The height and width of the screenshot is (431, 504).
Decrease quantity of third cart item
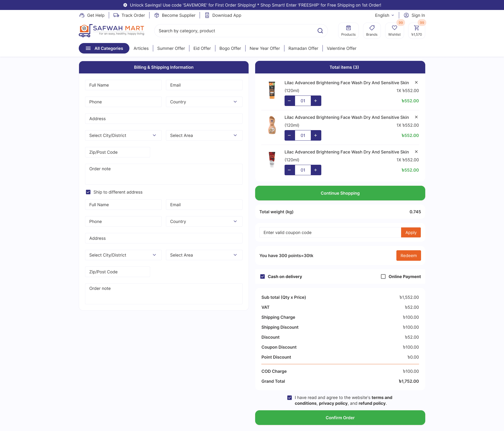click(x=290, y=170)
